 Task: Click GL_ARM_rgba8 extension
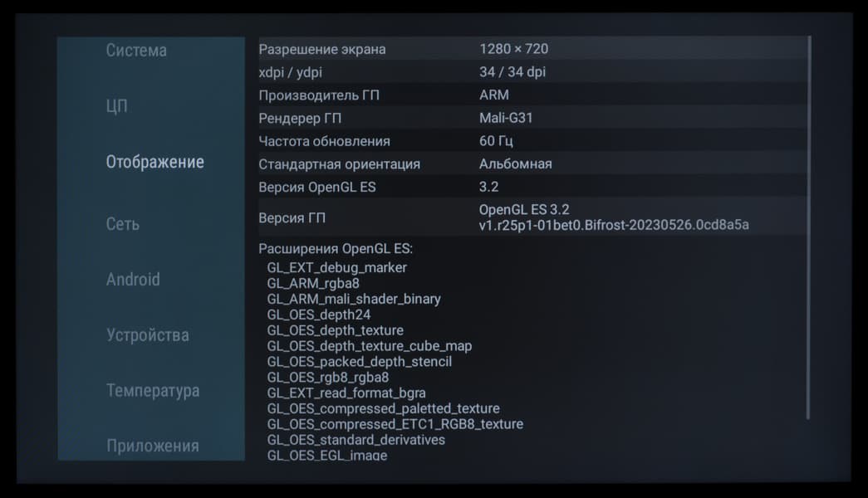(313, 283)
